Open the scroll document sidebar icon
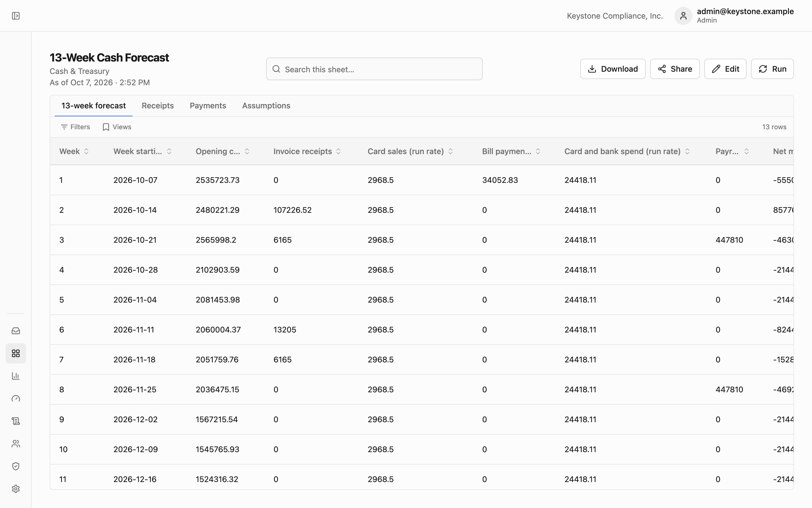This screenshot has height=508, width=812. coord(16,421)
